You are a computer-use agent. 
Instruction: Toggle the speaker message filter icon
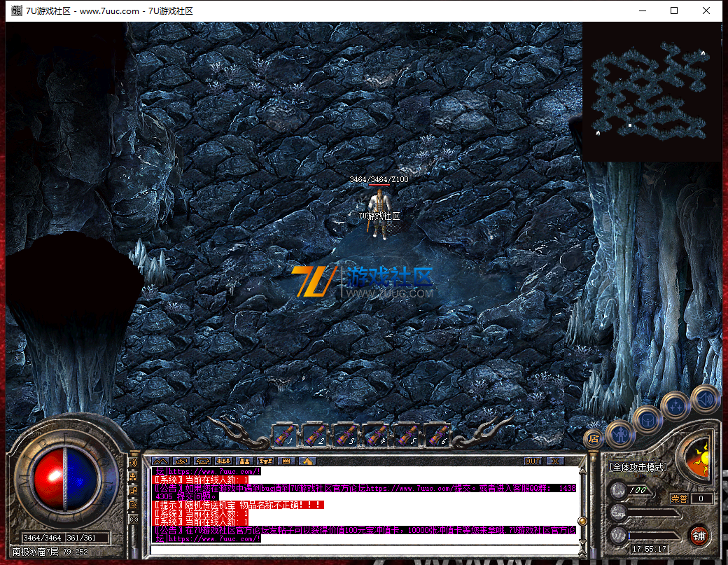[133, 505]
